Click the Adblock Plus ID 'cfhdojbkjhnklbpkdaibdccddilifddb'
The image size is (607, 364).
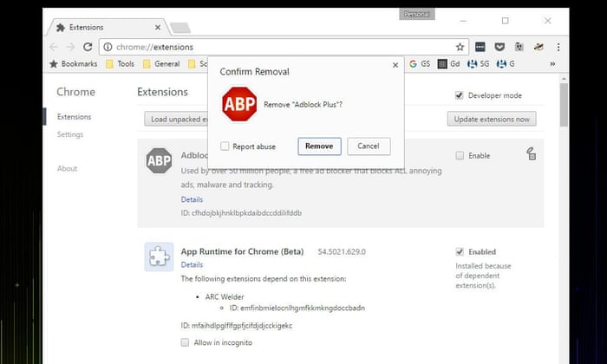tap(246, 213)
